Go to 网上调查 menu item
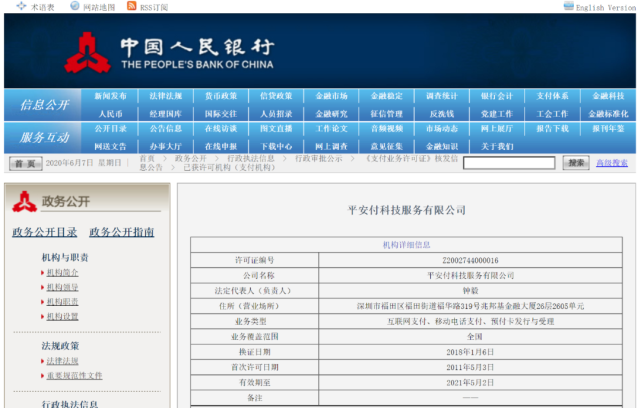The width and height of the screenshot is (641, 408). coord(332,146)
